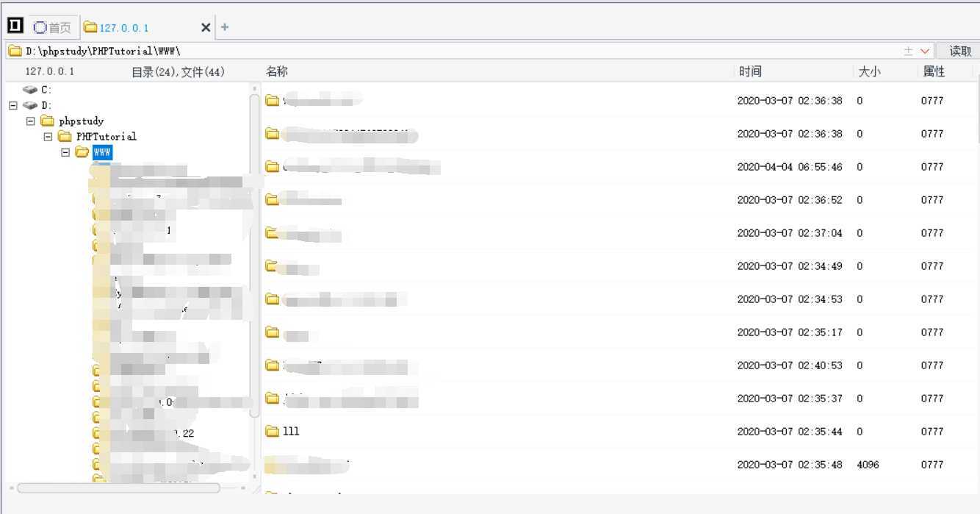The width and height of the screenshot is (980, 514).
Task: Click folder icon in 02:35:37 row
Action: 273,398
